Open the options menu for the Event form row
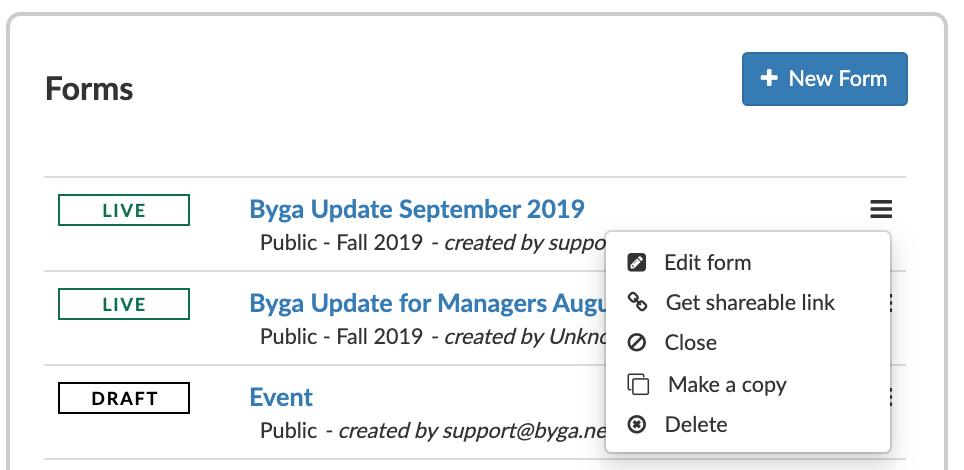This screenshot has height=470, width=964. point(890,397)
